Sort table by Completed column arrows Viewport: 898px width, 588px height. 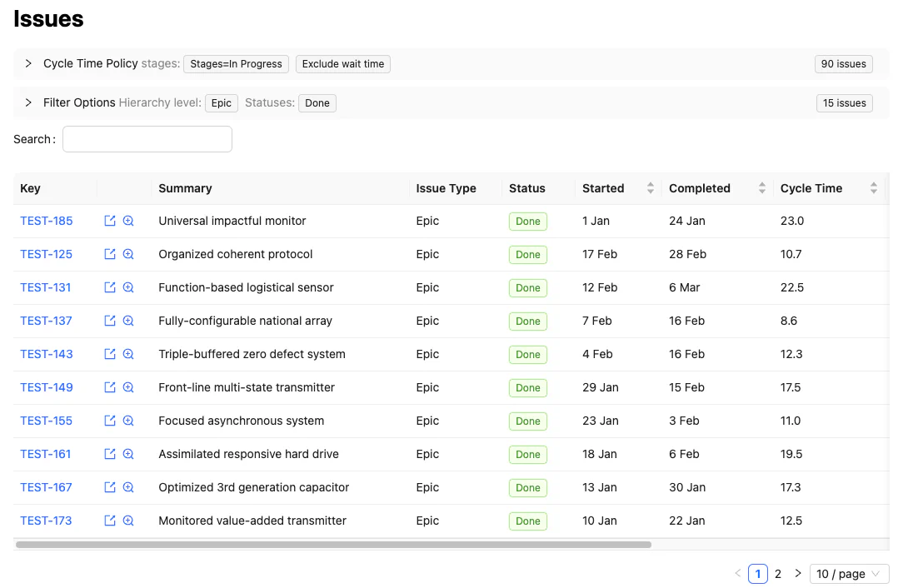(x=761, y=188)
